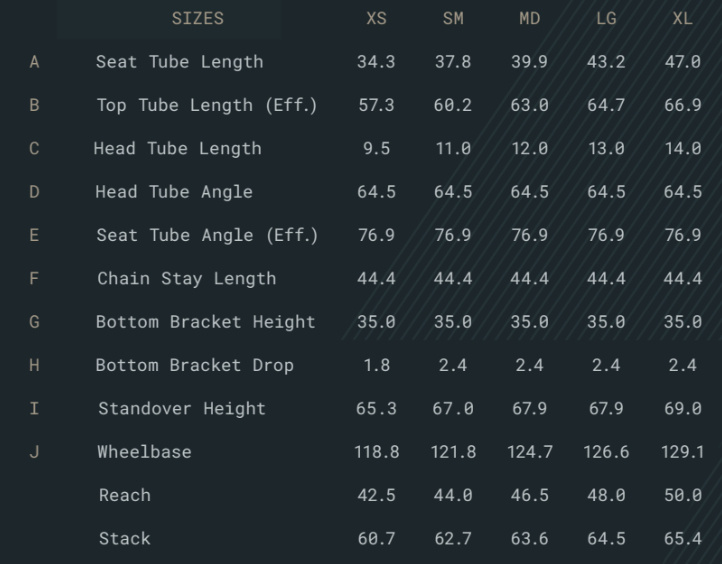Click the letter J row marker
722x564 pixels.
tap(34, 452)
